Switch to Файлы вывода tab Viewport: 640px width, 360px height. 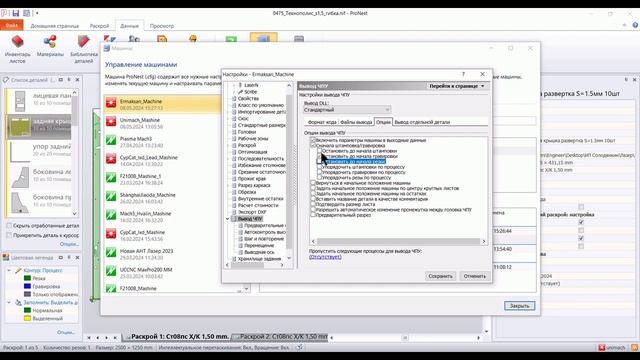click(x=356, y=122)
